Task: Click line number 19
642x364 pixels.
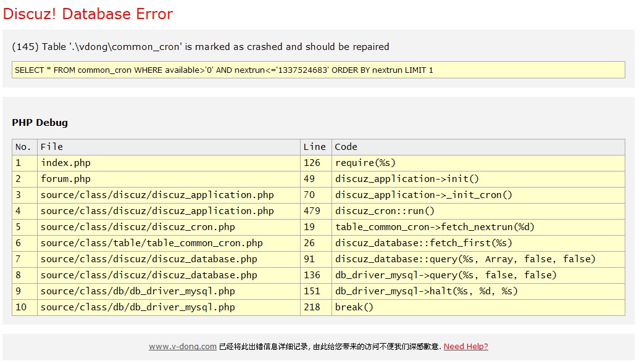Action: click(309, 227)
